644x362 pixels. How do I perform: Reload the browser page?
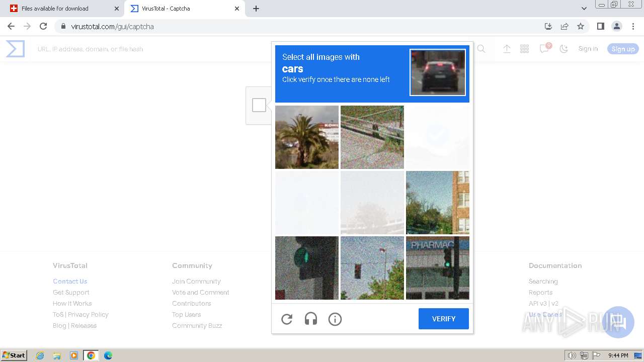click(x=43, y=26)
